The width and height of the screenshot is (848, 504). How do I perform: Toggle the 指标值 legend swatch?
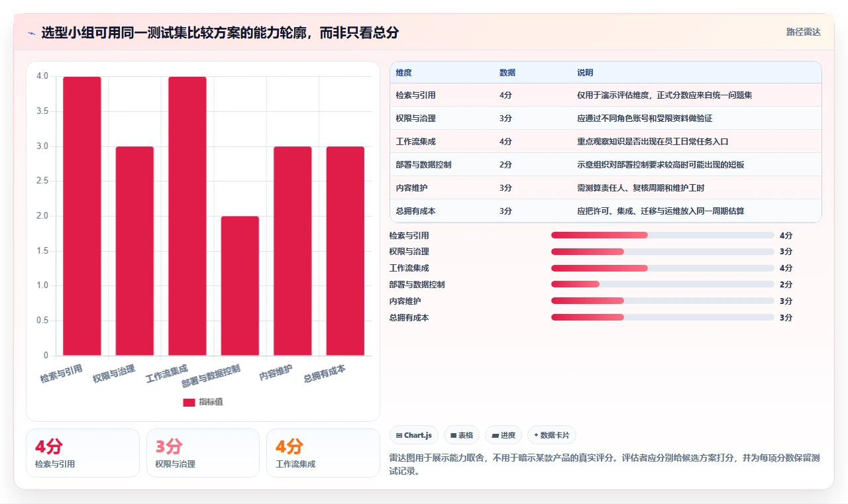click(189, 402)
